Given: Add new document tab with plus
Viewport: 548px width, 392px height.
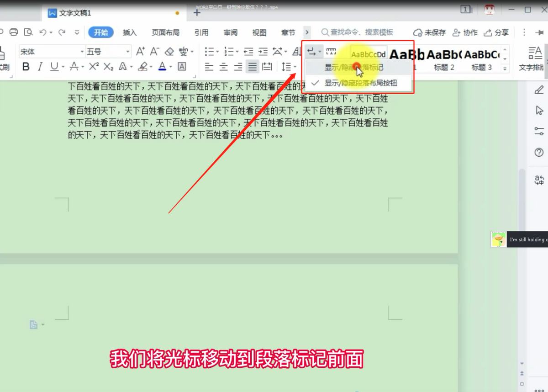Looking at the screenshot, I should [x=197, y=13].
